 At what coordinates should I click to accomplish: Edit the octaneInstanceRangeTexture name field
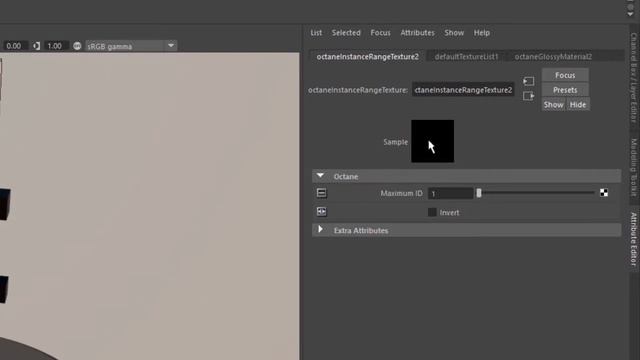[463, 90]
